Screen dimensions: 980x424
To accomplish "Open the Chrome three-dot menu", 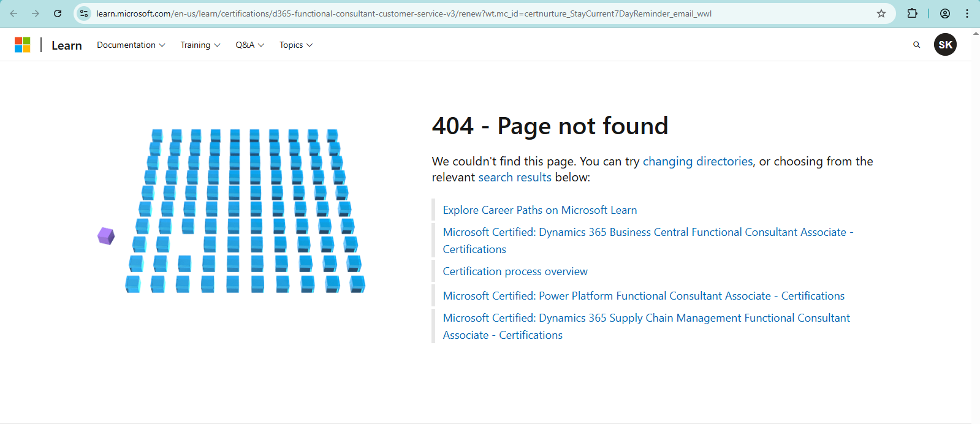I will point(967,13).
